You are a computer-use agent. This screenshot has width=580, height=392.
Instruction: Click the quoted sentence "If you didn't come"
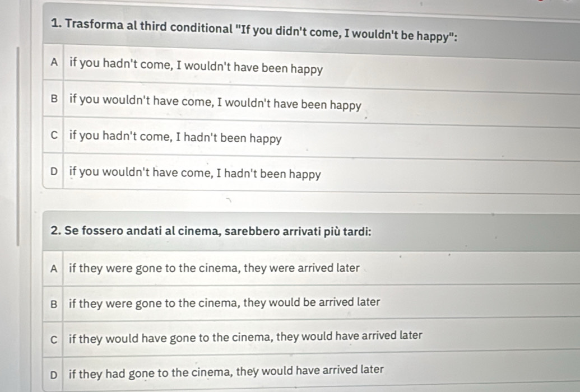coord(287,31)
